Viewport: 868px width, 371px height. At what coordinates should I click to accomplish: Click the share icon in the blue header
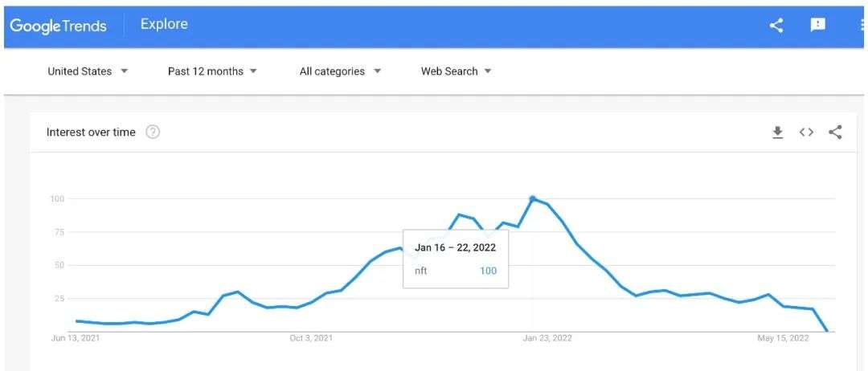776,25
